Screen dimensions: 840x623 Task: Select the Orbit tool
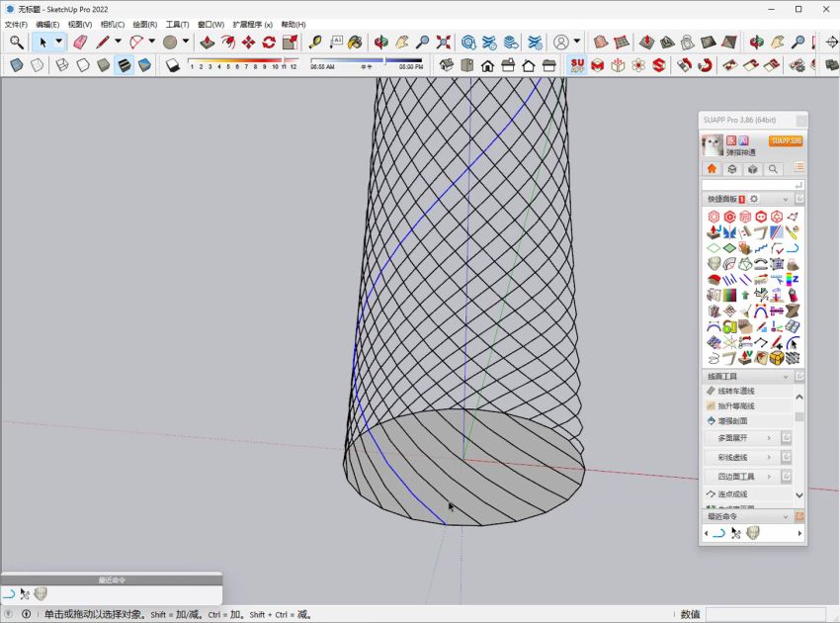381,42
